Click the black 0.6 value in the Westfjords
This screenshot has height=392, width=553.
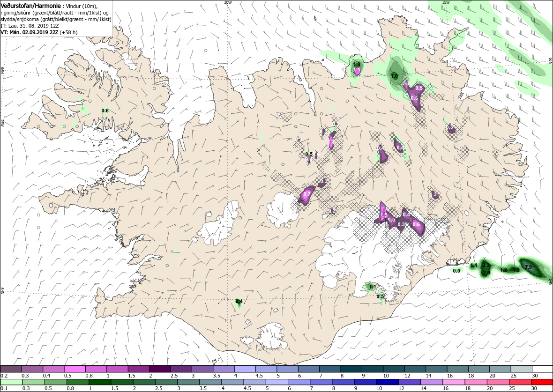[x=105, y=111]
